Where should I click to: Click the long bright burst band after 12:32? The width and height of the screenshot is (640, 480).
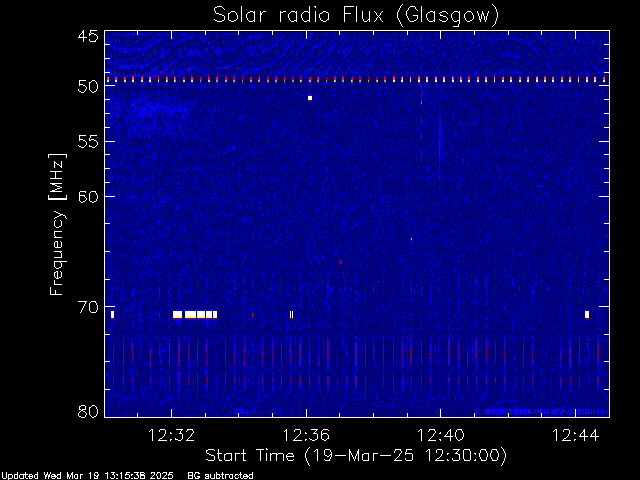point(195,315)
